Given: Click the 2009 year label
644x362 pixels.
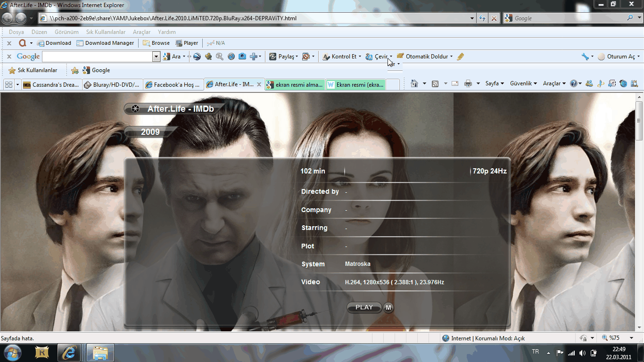Looking at the screenshot, I should [150, 132].
